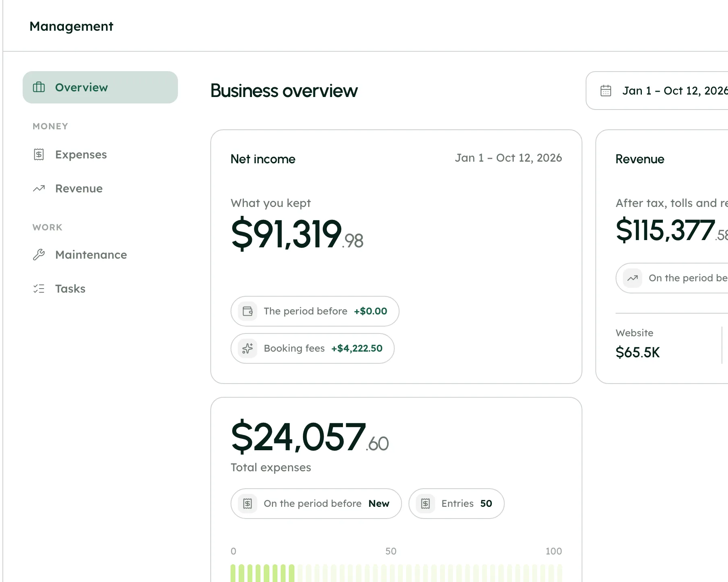728x582 pixels.
Task: Click the trend icon in Revenue card pill
Action: coord(633,278)
